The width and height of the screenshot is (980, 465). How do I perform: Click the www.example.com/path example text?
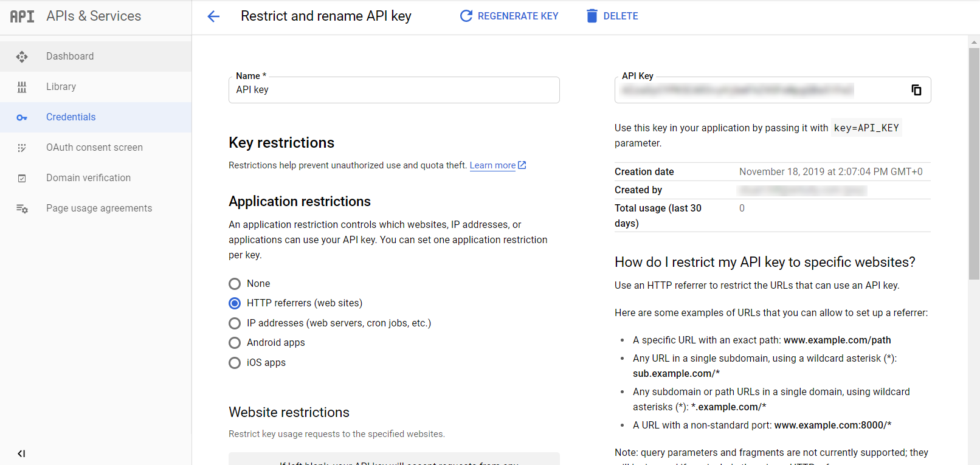coord(838,340)
